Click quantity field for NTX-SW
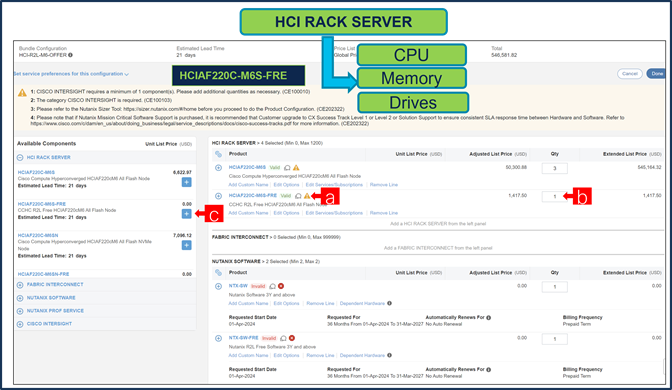Image resolution: width=672 pixels, height=390 pixels. [x=555, y=287]
